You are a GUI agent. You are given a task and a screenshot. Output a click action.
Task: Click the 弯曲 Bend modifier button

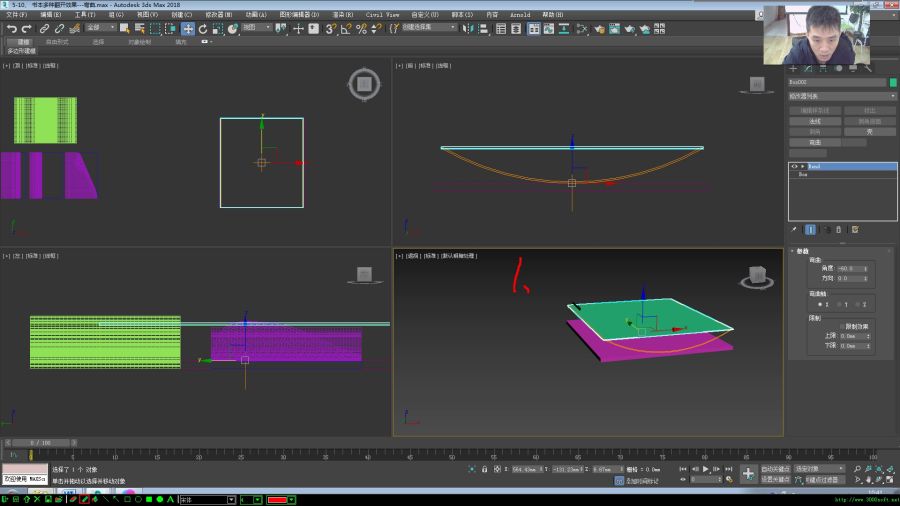point(815,142)
